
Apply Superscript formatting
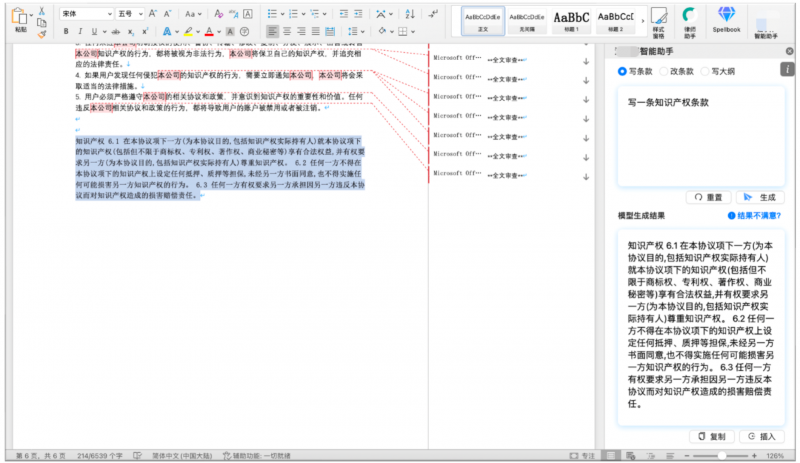[x=145, y=32]
